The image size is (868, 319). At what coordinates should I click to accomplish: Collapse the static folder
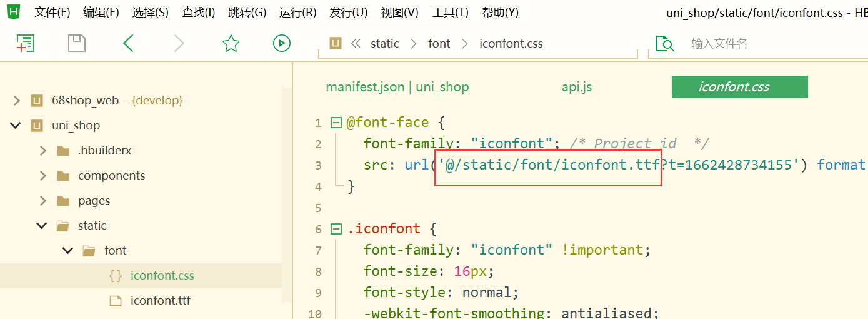pos(42,226)
